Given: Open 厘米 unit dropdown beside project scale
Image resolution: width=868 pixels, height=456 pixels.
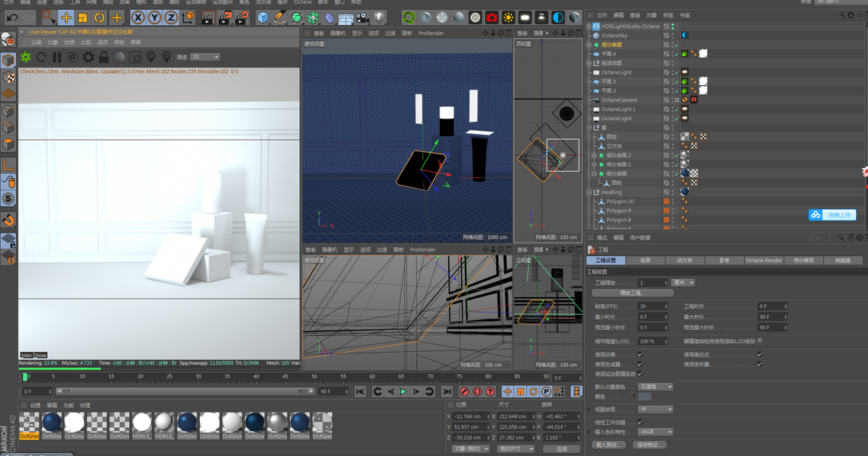Looking at the screenshot, I should coord(683,283).
